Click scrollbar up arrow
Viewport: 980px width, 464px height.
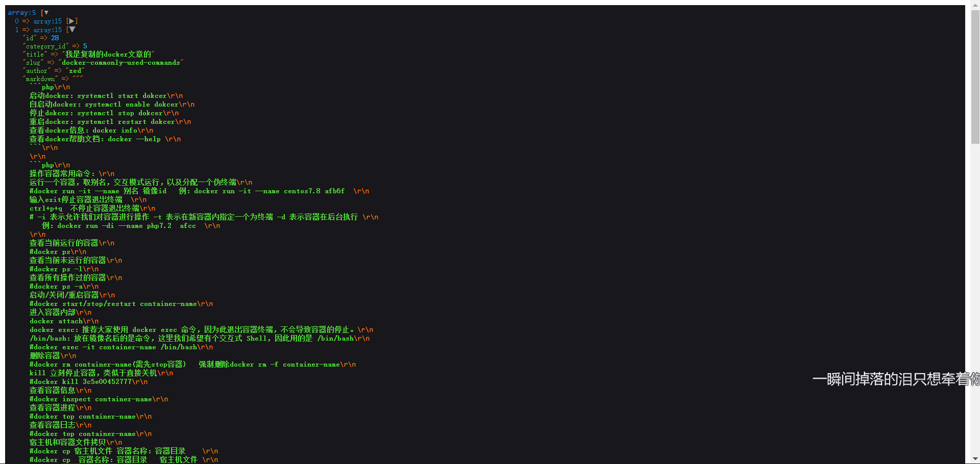coord(975,4)
